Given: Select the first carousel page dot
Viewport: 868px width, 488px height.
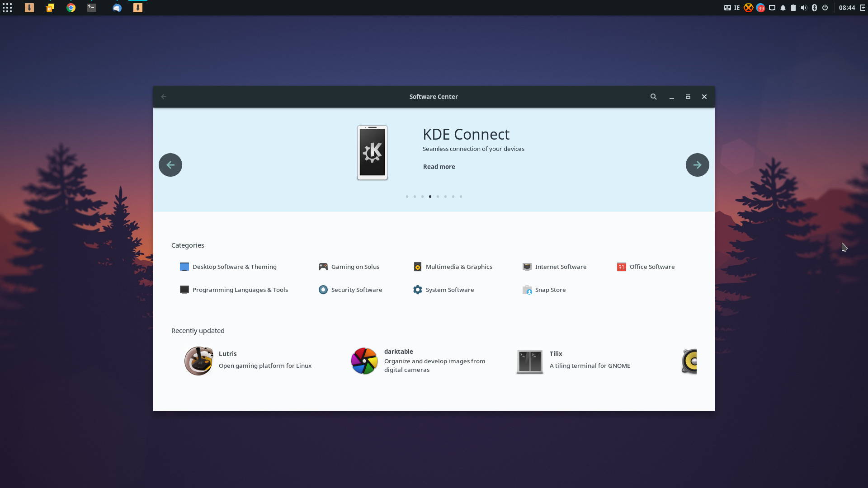Looking at the screenshot, I should click(407, 197).
